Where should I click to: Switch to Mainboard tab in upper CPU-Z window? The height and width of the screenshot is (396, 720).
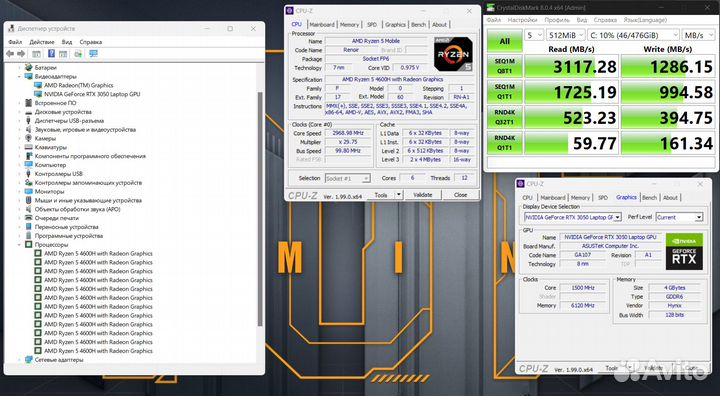[x=321, y=25]
